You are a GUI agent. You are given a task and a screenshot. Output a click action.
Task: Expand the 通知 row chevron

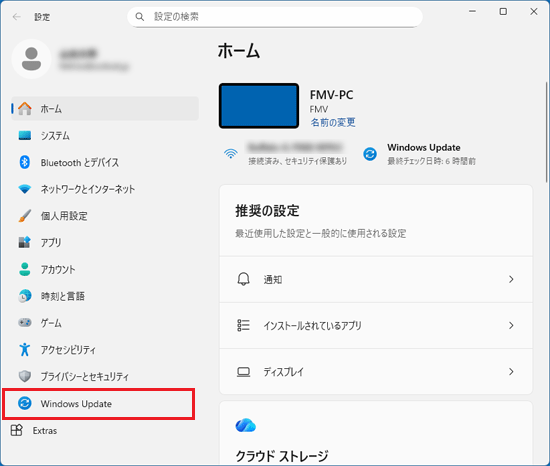[x=511, y=279]
